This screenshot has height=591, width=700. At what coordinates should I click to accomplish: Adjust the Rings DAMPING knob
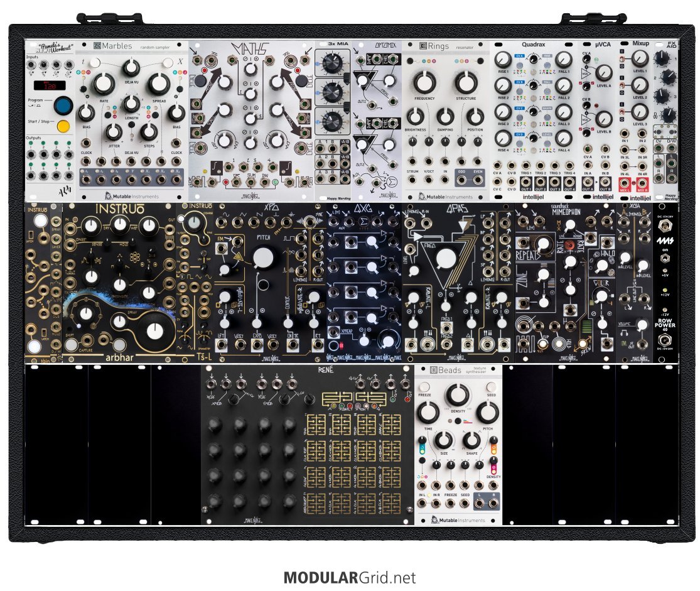pos(444,117)
